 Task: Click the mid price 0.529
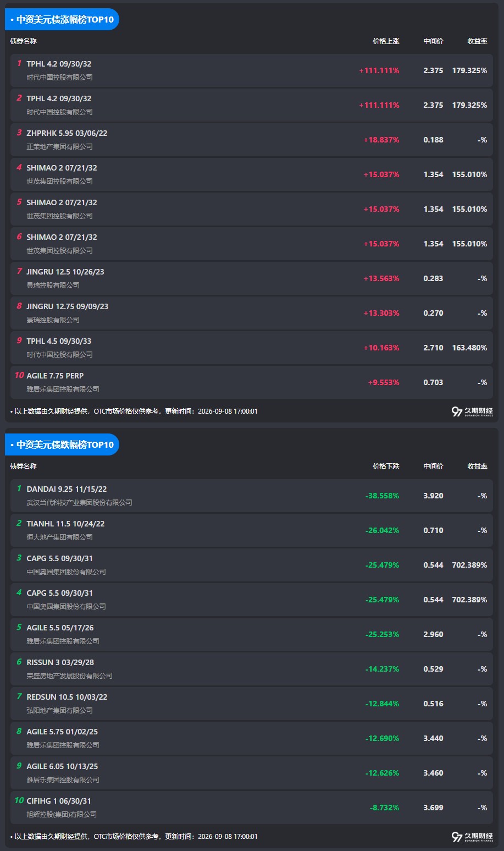433,669
